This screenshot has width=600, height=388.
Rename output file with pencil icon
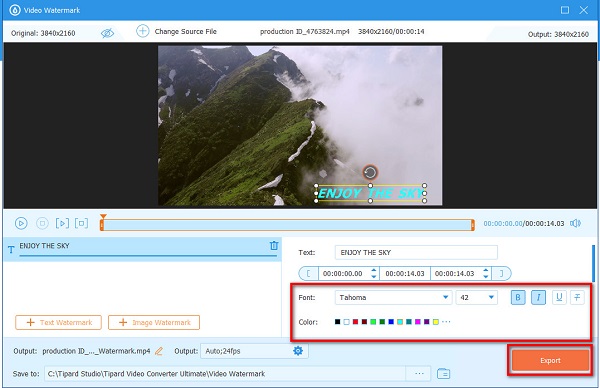(159, 351)
